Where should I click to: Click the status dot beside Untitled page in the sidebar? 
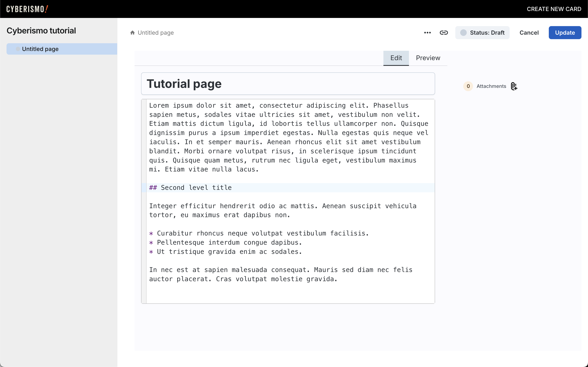pyautogui.click(x=18, y=49)
